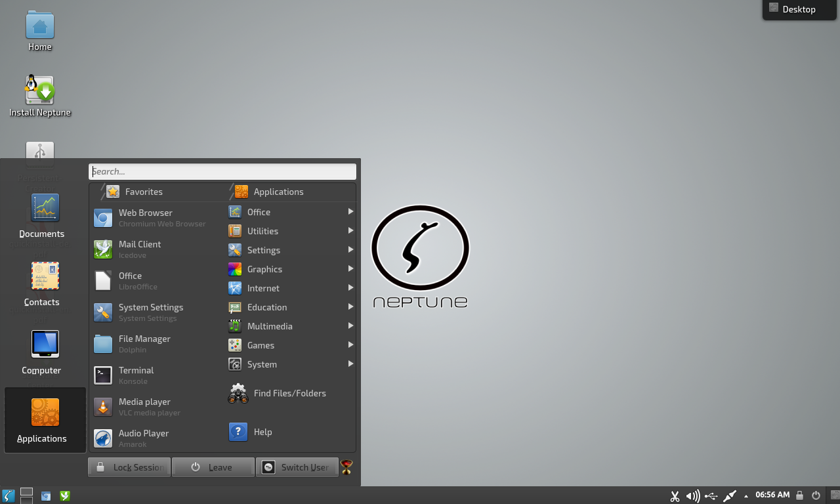
Task: Open File Manager Dolphin from Favorites
Action: click(x=157, y=344)
